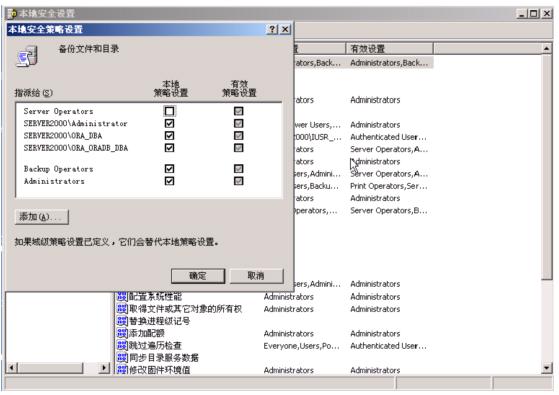
Task: Select the 配置系统性能 policy row
Action: (x=274, y=296)
